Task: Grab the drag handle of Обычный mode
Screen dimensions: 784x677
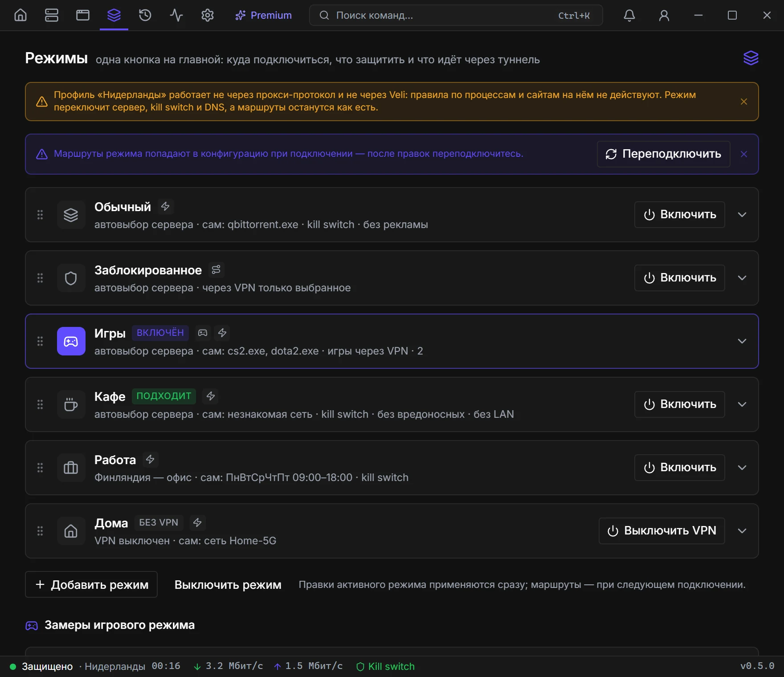Action: pos(40,215)
